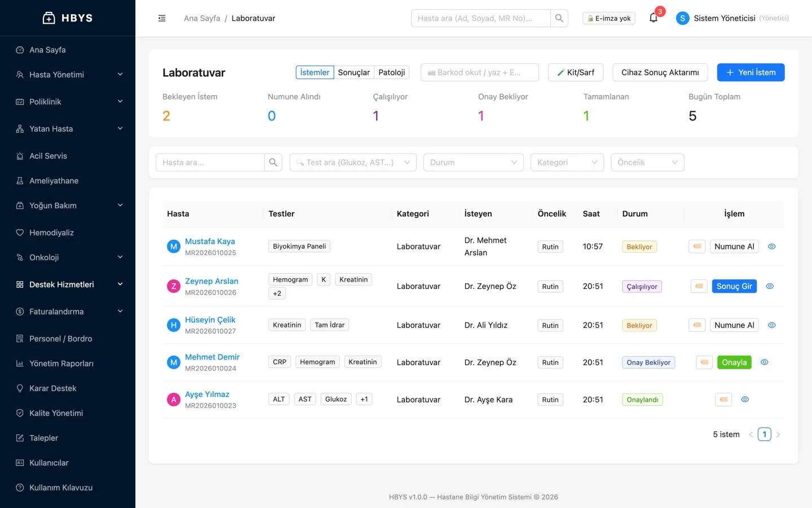
Task: Switch to Patoloji tab
Action: click(391, 72)
